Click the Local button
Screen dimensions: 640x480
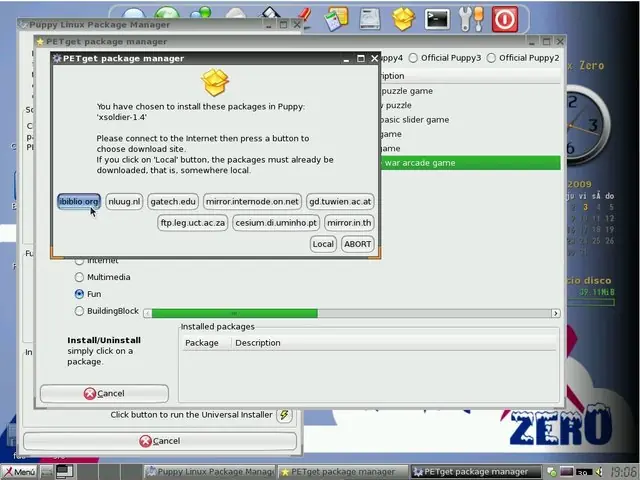click(x=323, y=244)
